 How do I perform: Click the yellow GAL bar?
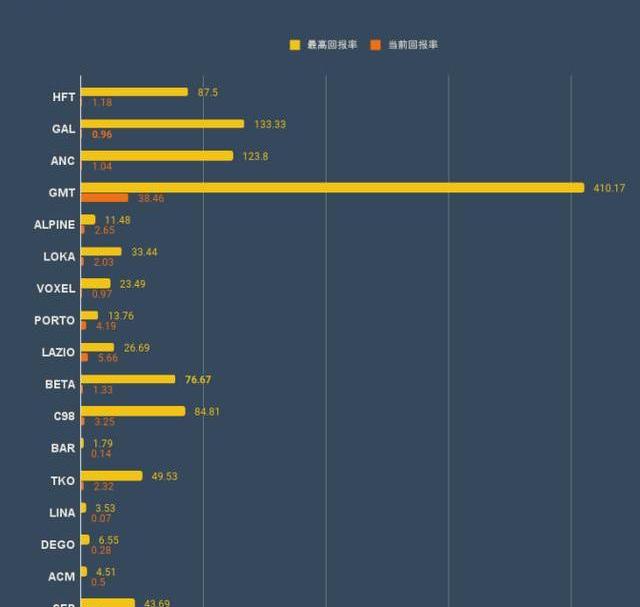[162, 124]
